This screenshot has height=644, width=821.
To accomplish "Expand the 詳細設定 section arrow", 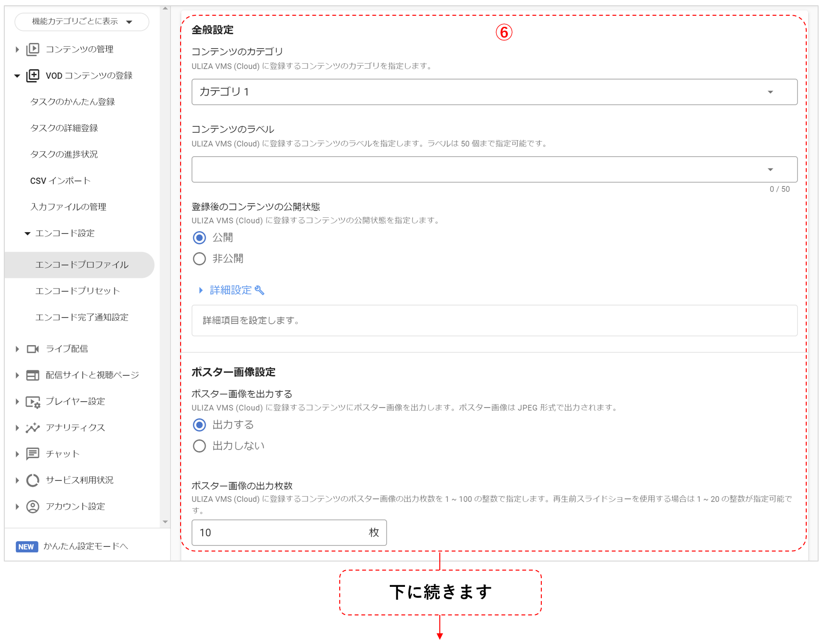I will click(x=201, y=290).
